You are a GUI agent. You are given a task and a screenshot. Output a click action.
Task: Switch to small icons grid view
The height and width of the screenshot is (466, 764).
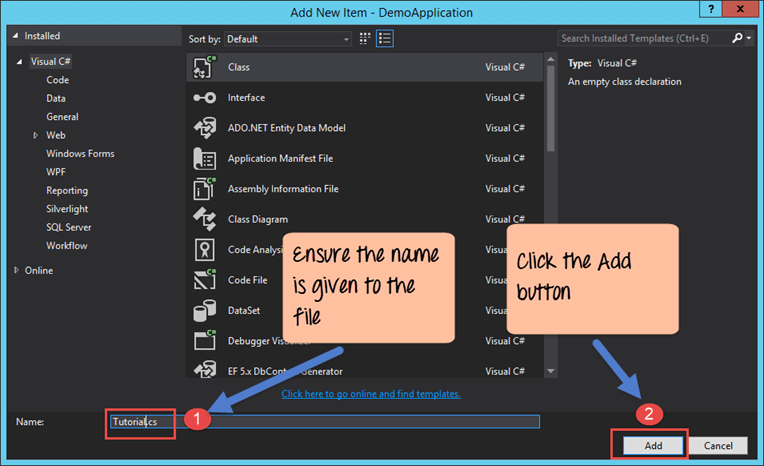365,38
